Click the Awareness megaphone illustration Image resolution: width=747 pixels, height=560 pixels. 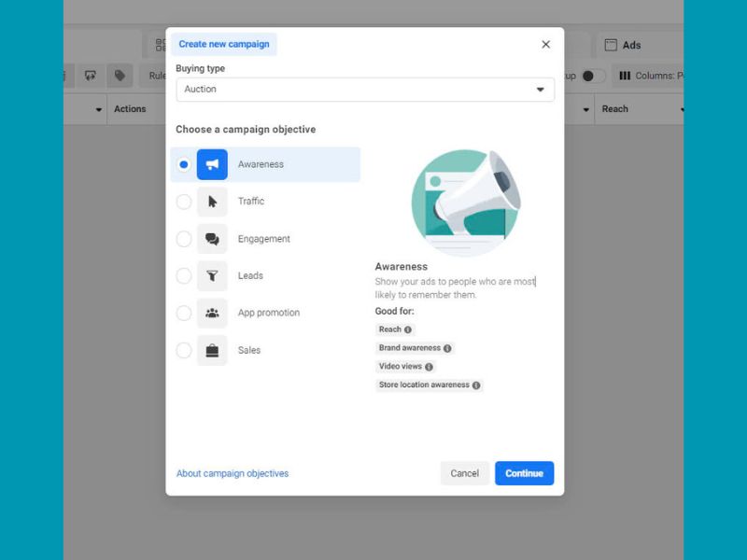465,203
